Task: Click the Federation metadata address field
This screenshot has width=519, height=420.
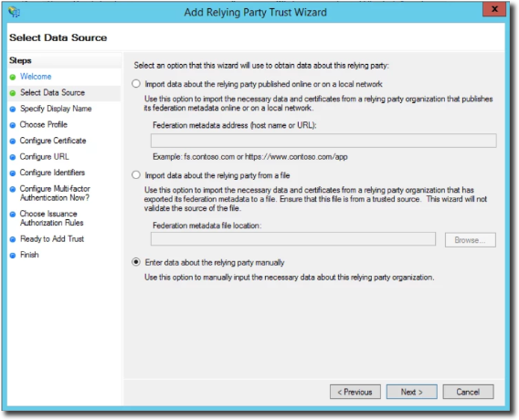Action: click(323, 141)
